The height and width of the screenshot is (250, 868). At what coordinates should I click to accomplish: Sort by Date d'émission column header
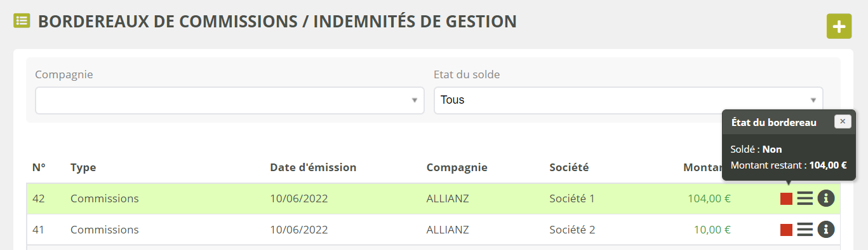313,167
